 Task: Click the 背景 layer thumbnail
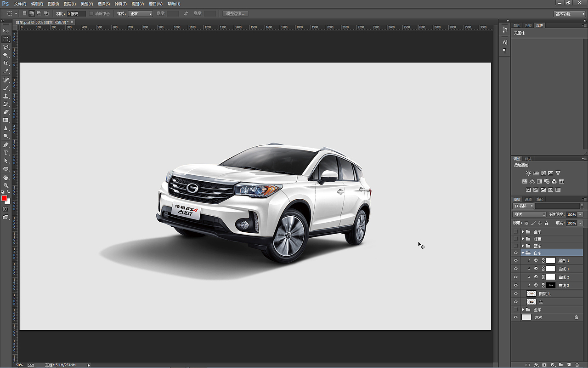[526, 317]
